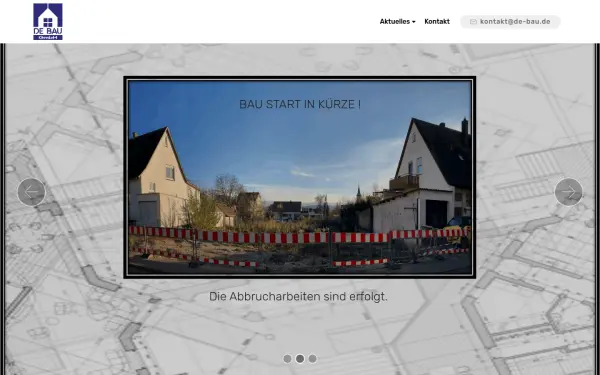Image resolution: width=600 pixels, height=375 pixels.
Task: Click the kontakt@de-bau.de email button
Action: [510, 22]
